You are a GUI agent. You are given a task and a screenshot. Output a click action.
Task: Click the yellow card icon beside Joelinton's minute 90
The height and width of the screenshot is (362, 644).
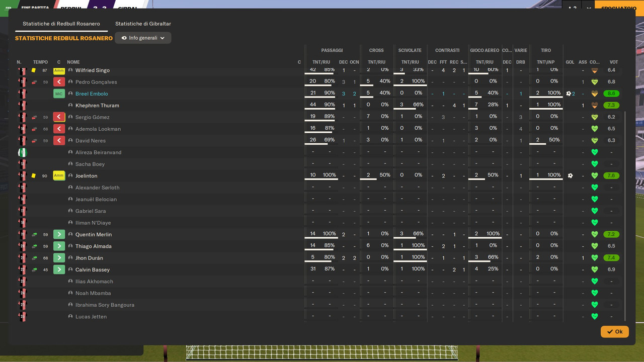[34, 176]
